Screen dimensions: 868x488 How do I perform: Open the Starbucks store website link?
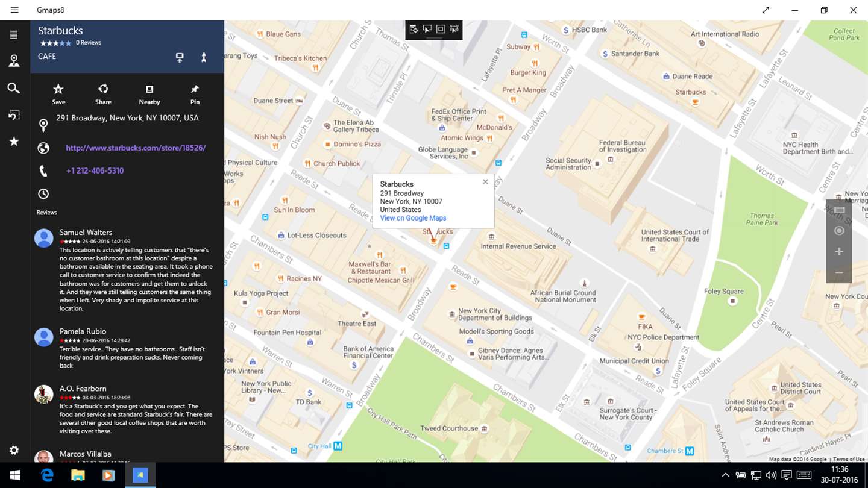(136, 148)
